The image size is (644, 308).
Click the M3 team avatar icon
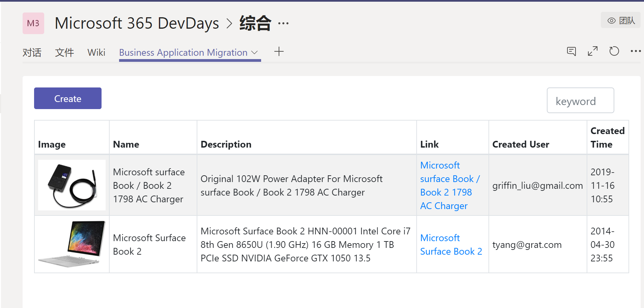pyautogui.click(x=33, y=23)
